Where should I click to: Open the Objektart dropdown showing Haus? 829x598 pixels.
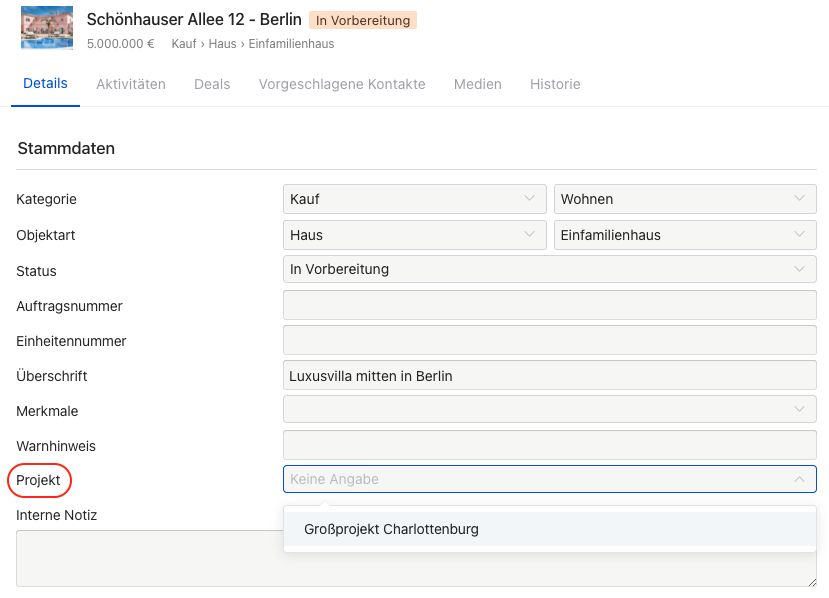click(414, 235)
